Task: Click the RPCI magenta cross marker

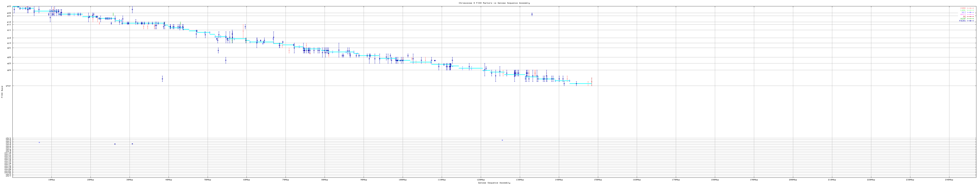Action: [x=970, y=15]
